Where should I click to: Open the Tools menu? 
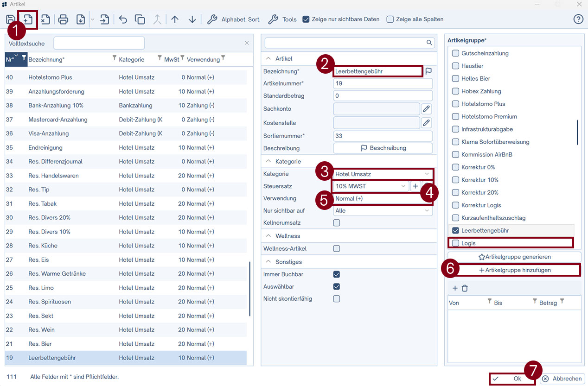pos(283,19)
